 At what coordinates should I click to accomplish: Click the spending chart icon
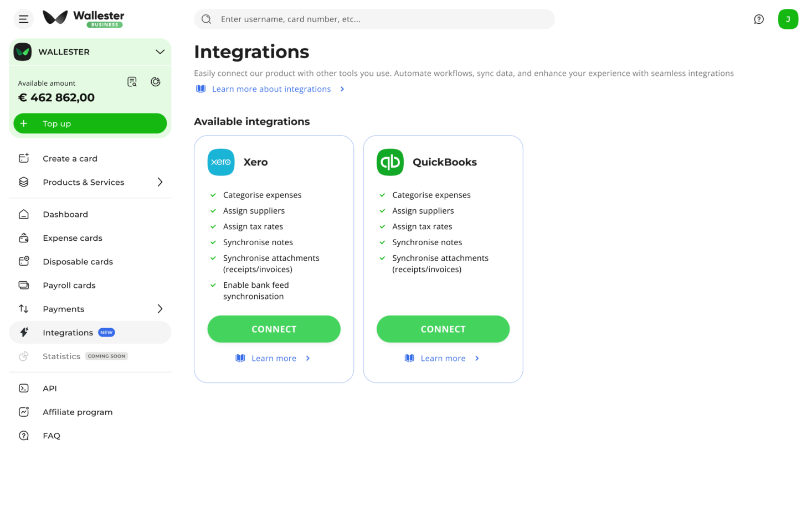[156, 82]
